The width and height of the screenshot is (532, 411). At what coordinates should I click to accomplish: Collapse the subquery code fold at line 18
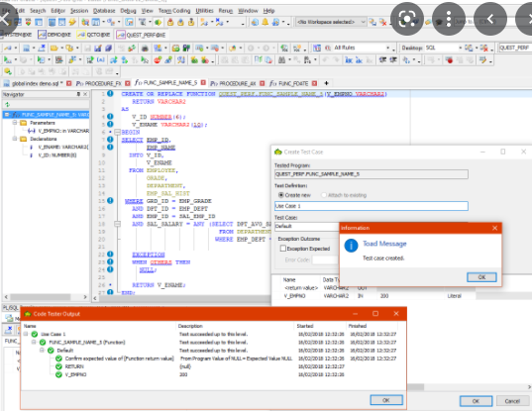(x=117, y=224)
